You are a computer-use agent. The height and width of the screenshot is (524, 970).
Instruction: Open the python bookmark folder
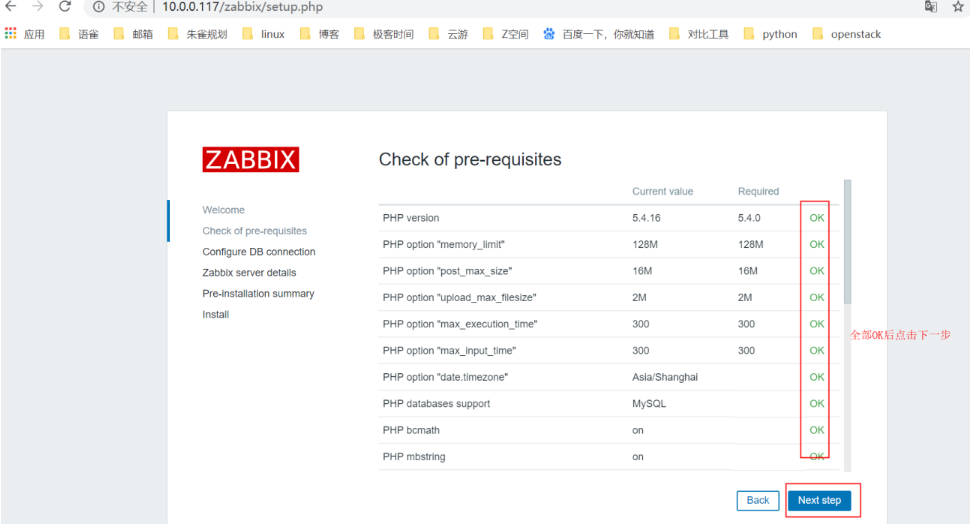coord(771,34)
